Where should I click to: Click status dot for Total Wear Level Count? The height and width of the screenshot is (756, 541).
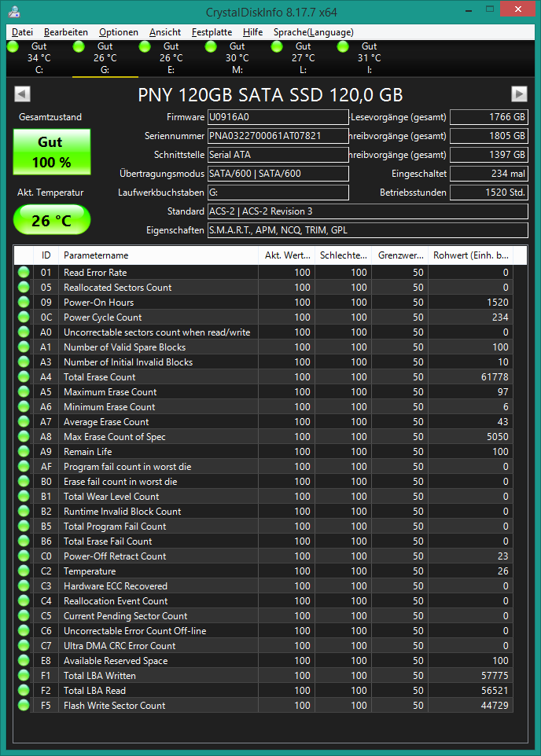tap(23, 497)
